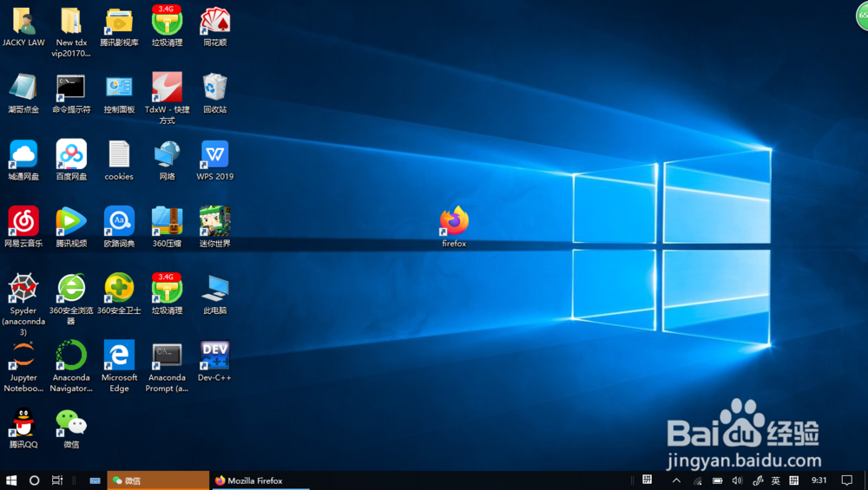Select the firefox desktop shortcut
The width and height of the screenshot is (868, 490).
[x=454, y=221]
